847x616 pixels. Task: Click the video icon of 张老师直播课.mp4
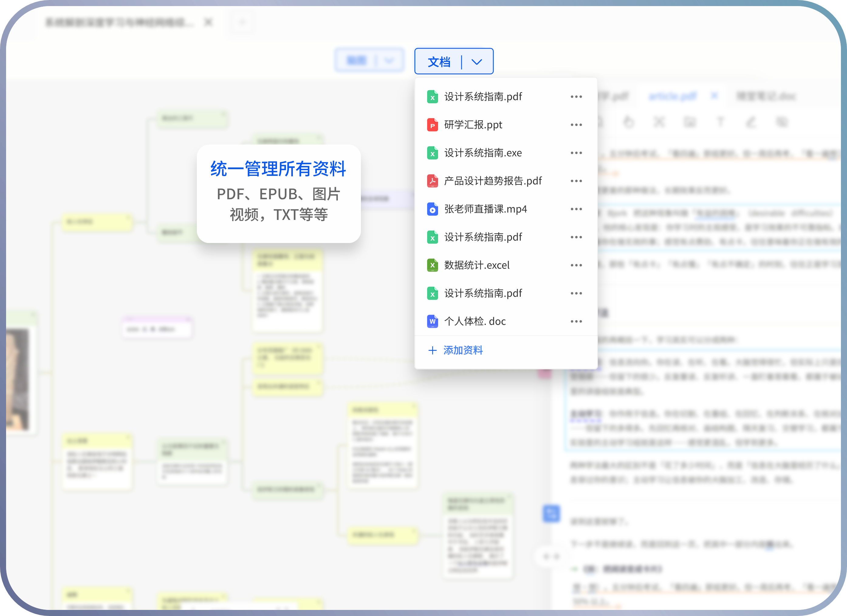433,209
